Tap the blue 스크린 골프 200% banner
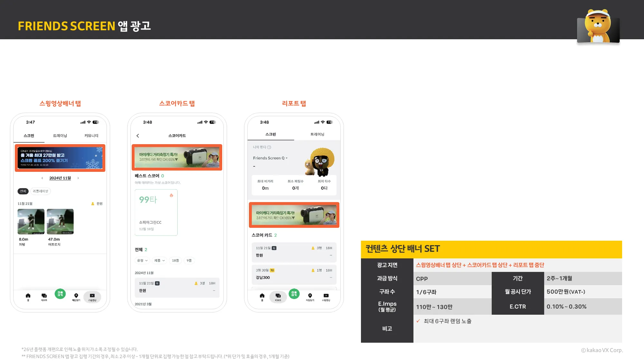 point(60,158)
